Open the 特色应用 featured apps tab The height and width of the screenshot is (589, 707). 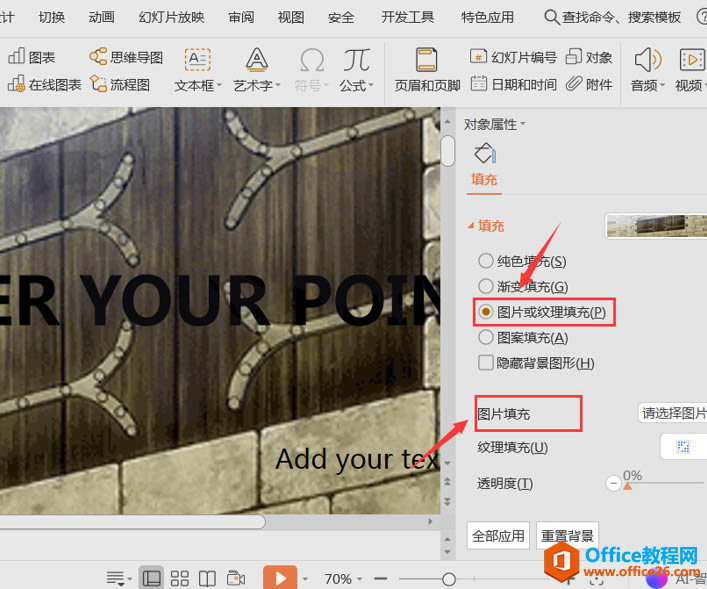(x=487, y=17)
